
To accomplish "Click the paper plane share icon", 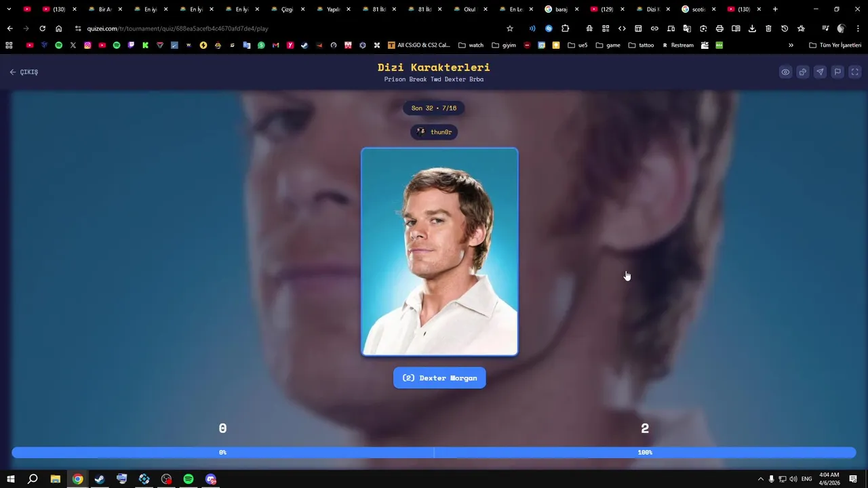I will click(820, 72).
